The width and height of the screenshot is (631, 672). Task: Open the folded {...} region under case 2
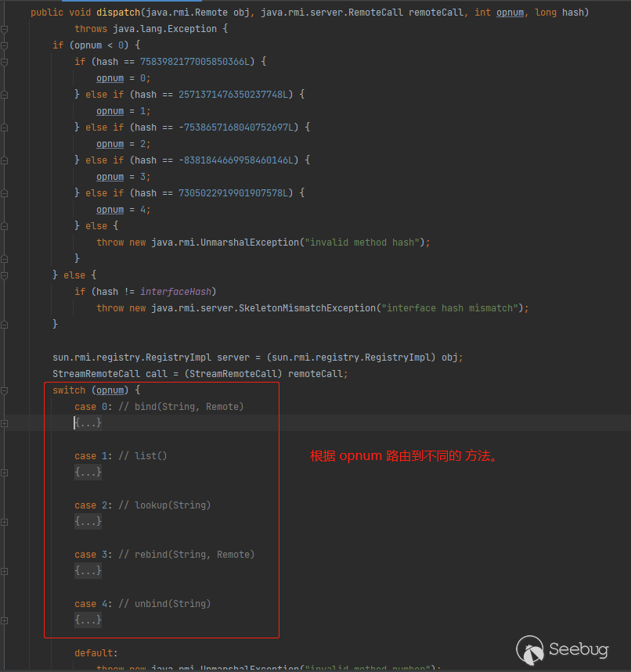[x=88, y=522]
